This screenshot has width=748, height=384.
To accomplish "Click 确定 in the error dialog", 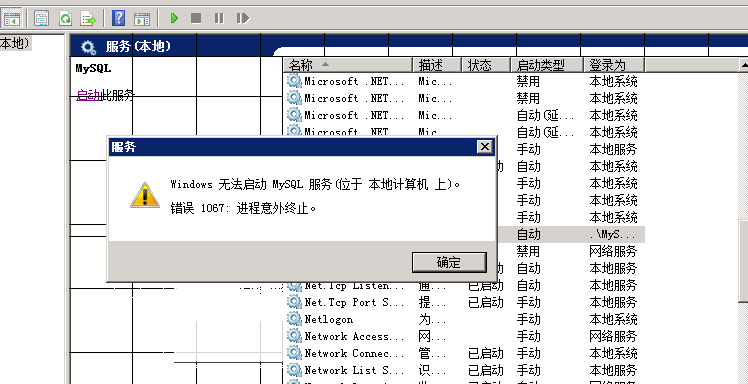I will coord(449,262).
